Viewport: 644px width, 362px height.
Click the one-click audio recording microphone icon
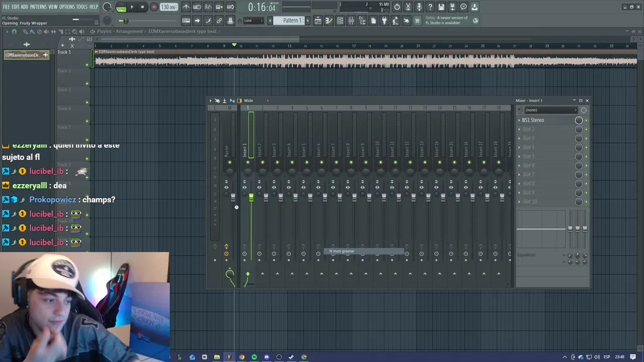click(419, 7)
